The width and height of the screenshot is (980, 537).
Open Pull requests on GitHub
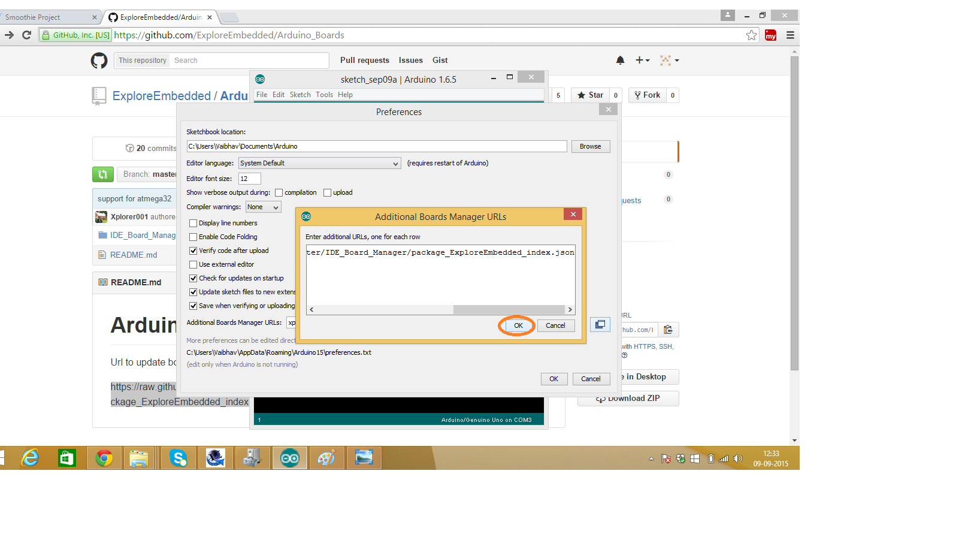[365, 60]
